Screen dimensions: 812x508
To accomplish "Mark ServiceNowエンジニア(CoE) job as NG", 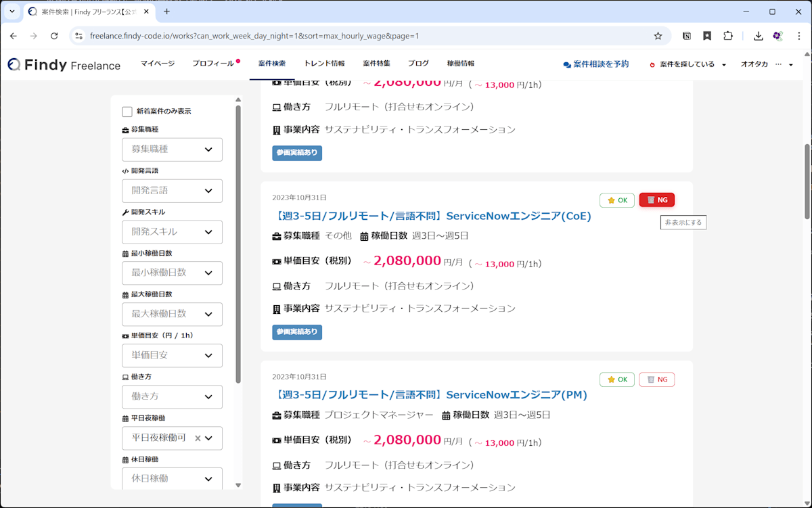I will pos(657,200).
